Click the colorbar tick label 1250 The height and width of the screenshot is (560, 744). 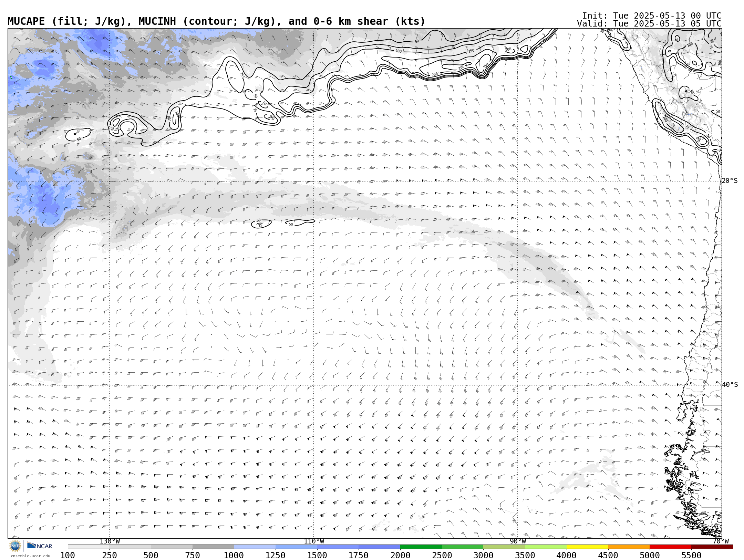(x=276, y=556)
